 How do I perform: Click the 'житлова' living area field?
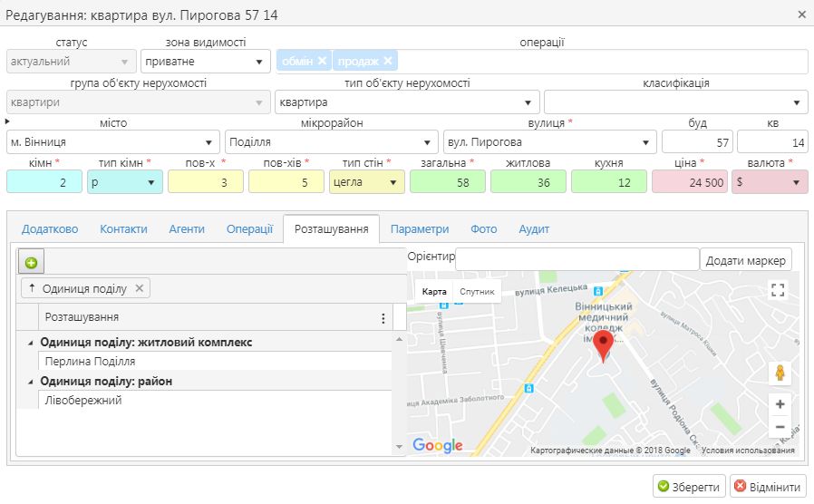coord(528,182)
